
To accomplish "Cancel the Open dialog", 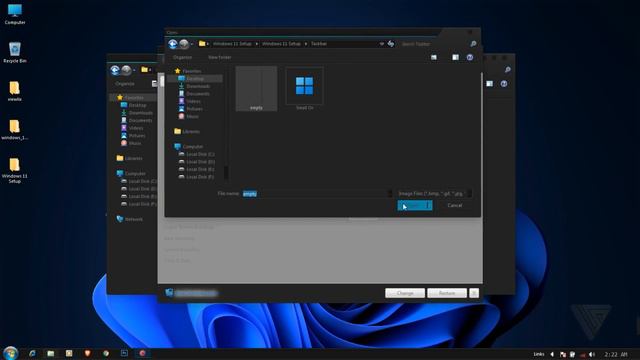I will 455,206.
